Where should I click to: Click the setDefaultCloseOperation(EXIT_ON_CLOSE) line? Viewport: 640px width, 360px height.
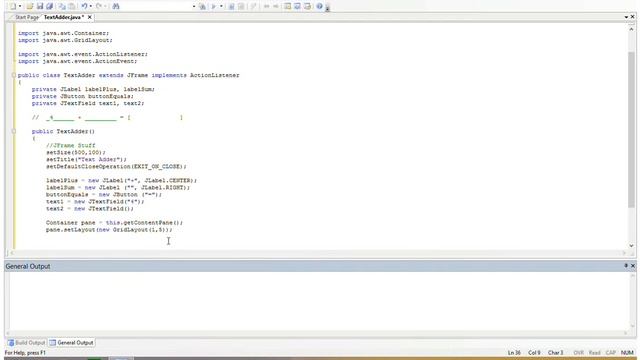pos(116,167)
